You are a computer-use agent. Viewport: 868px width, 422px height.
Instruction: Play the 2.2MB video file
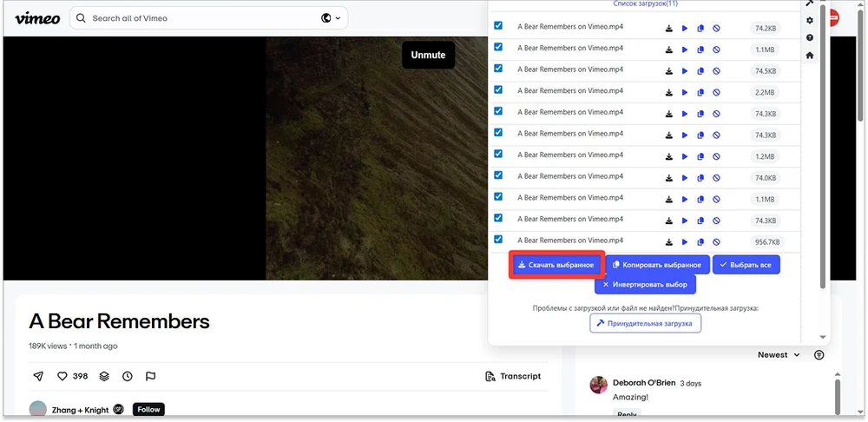[x=685, y=92]
